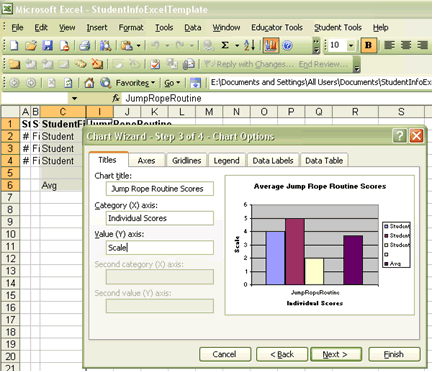The height and width of the screenshot is (372, 433).
Task: Click the Send to Mail Recipient icon
Action: pos(189,64)
